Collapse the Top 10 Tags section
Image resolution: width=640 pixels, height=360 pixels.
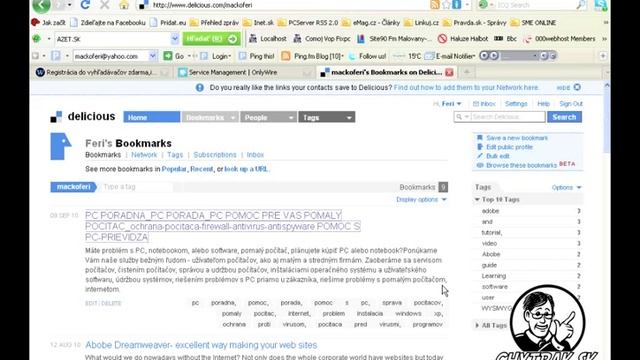[477, 199]
